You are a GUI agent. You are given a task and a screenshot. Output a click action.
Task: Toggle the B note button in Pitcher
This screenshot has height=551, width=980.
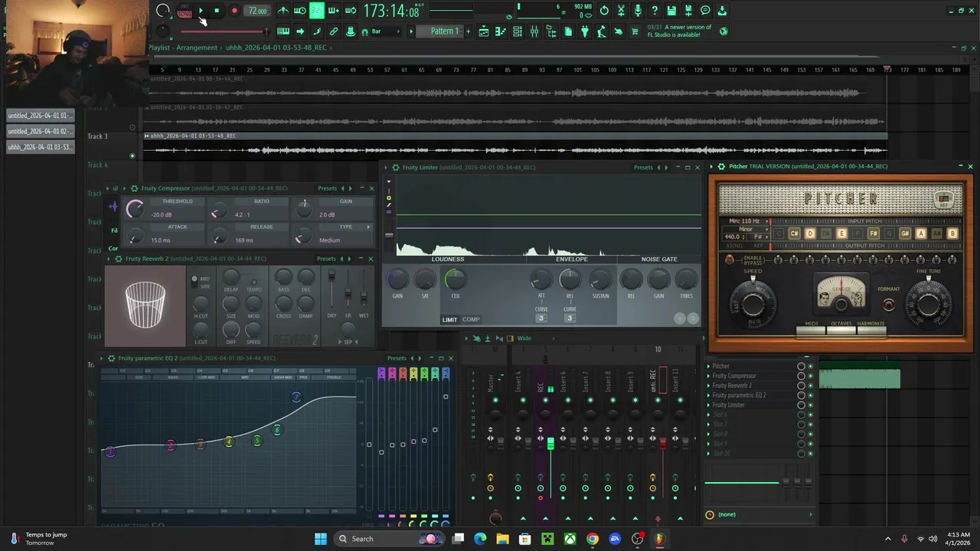[x=952, y=233]
